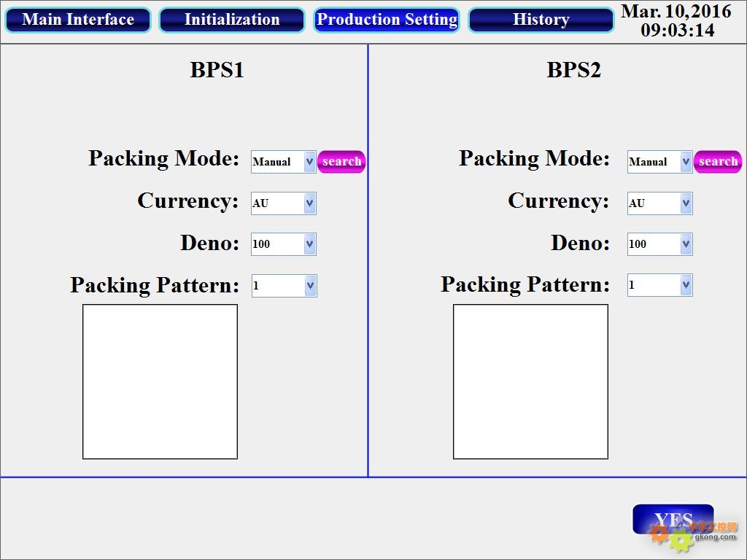Open BPS2 Packing Pattern dropdown

point(659,285)
